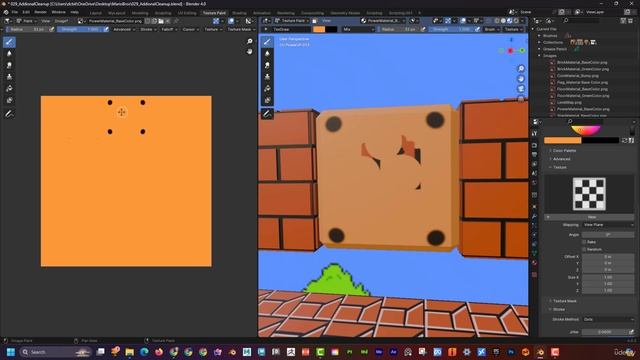Image resolution: width=640 pixels, height=360 pixels.
Task: Toggle Radius pressure sensitivity in viewport header
Action: click(423, 29)
